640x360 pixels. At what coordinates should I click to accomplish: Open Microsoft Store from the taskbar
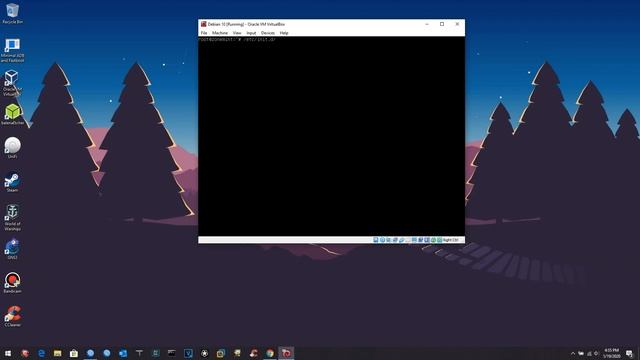pos(74,353)
